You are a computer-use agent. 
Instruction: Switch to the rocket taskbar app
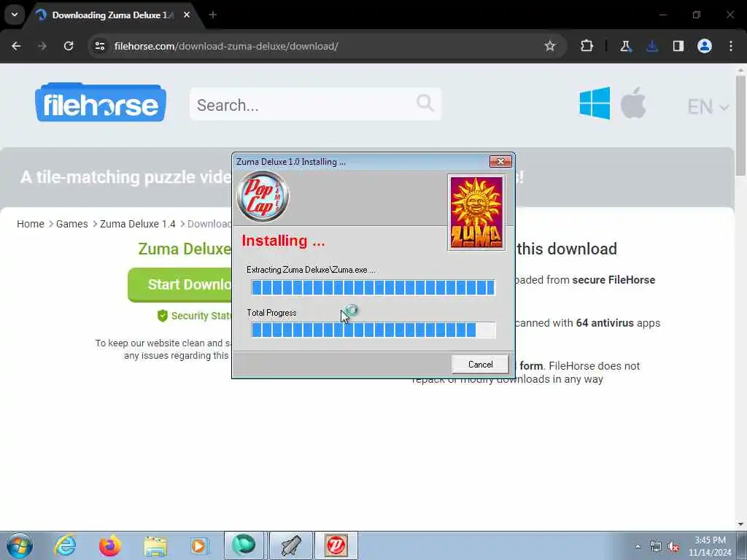[290, 545]
